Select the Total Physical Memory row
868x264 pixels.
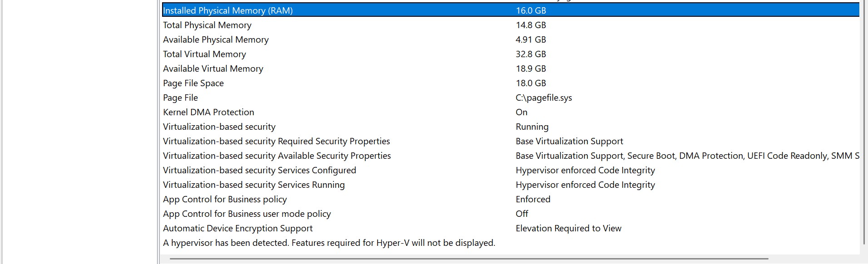[207, 25]
